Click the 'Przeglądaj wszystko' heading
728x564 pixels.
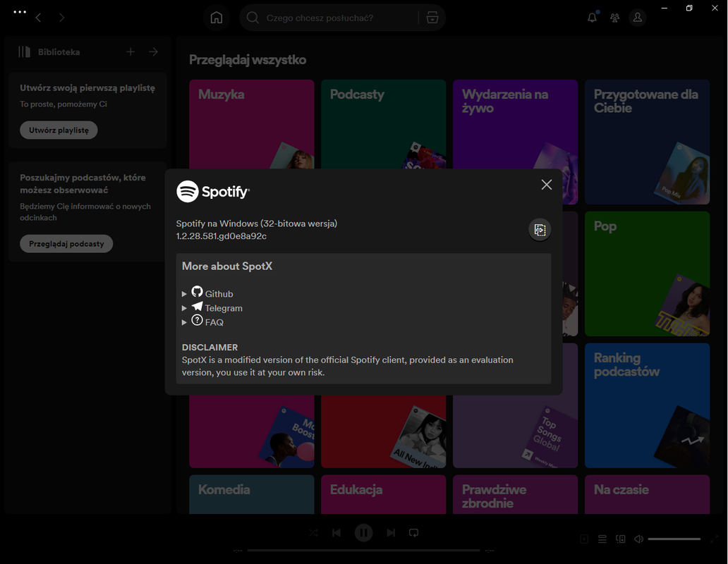pos(248,60)
